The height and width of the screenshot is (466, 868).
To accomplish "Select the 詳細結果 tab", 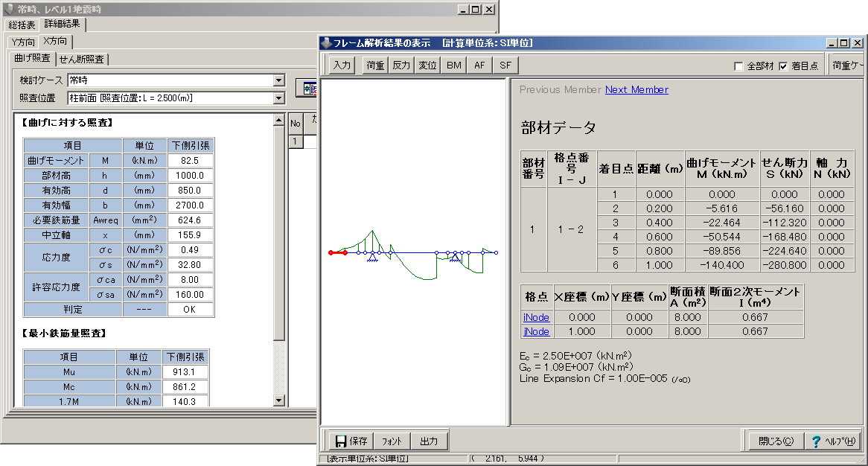I will click(x=62, y=24).
